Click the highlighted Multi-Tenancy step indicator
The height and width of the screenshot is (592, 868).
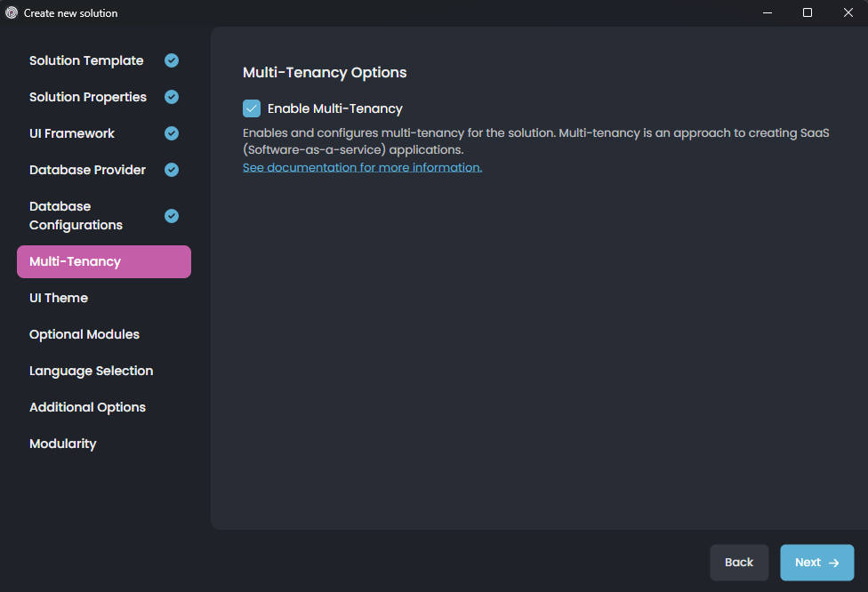103,261
